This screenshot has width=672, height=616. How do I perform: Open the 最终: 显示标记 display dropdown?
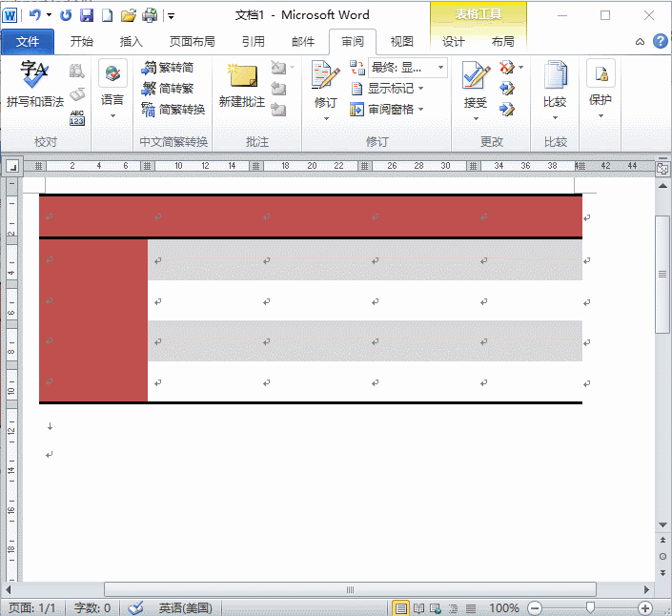pos(408,68)
